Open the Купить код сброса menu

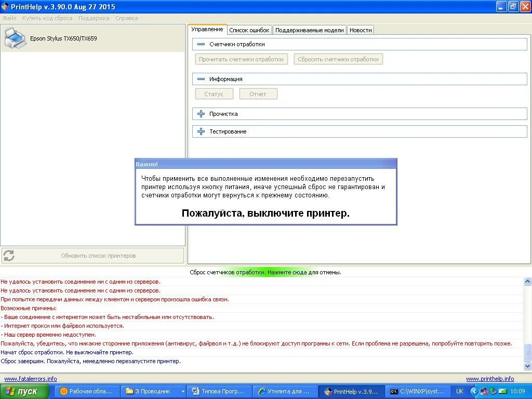(47, 18)
